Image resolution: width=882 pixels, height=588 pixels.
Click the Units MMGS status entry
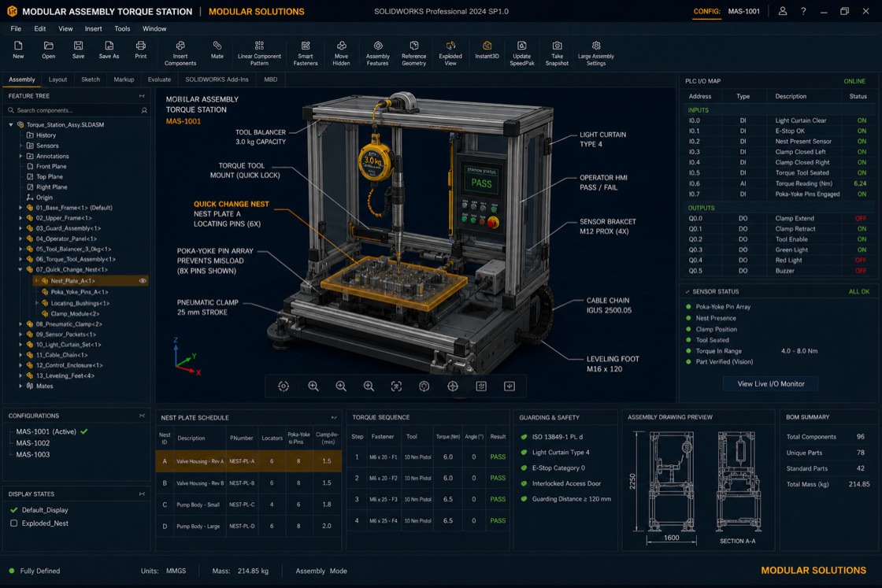[163, 571]
